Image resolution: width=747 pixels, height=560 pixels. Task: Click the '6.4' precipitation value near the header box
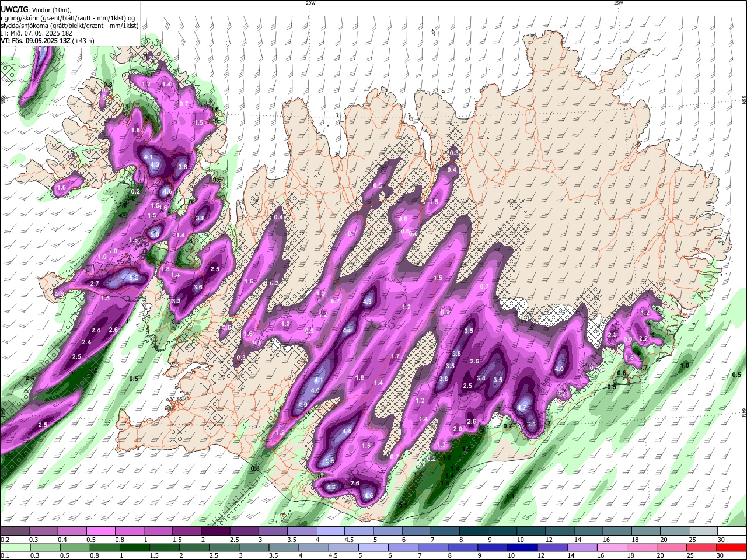click(43, 49)
